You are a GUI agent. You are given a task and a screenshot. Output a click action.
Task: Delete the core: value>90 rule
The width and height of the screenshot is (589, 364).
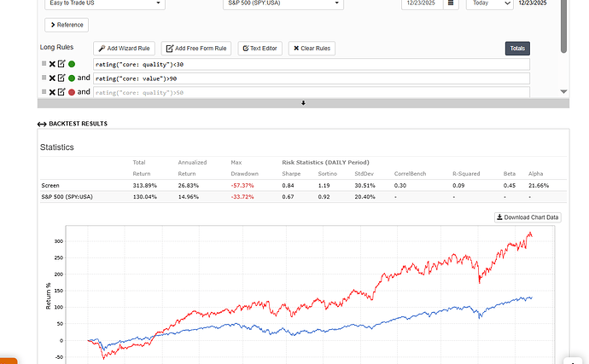click(x=52, y=78)
